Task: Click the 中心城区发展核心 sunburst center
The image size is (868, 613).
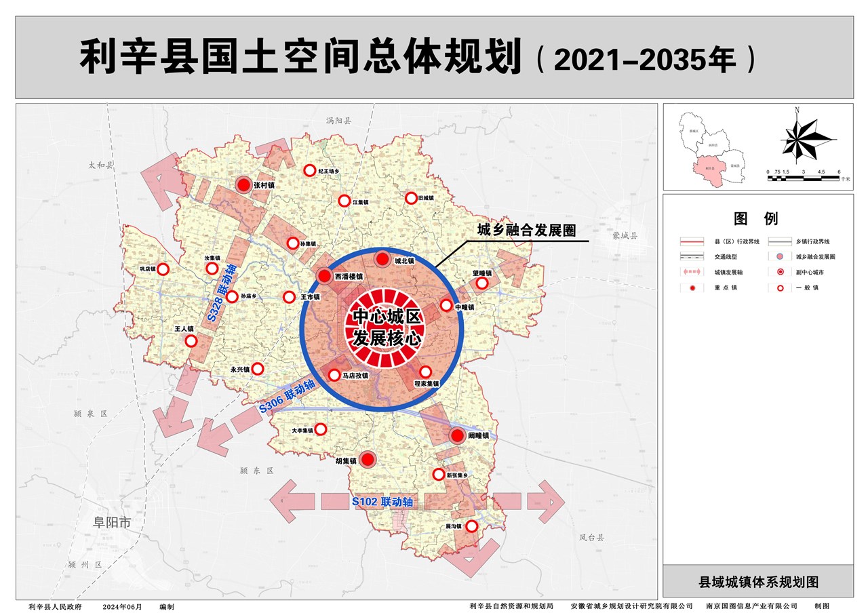Action: 384,328
